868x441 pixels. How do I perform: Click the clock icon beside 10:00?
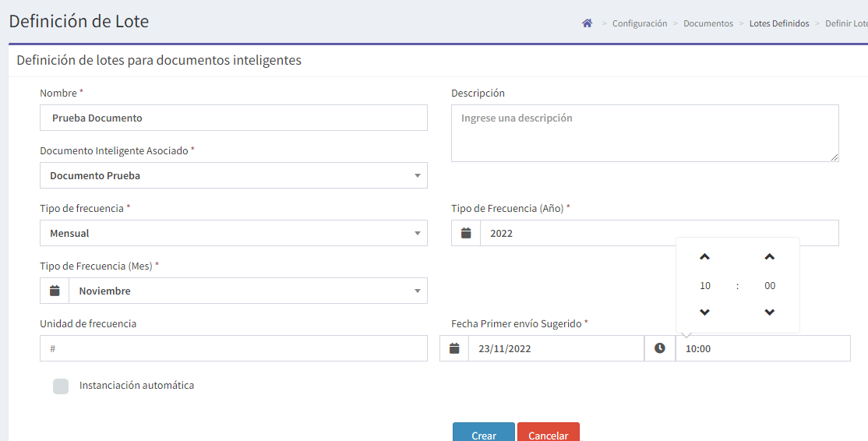click(660, 348)
